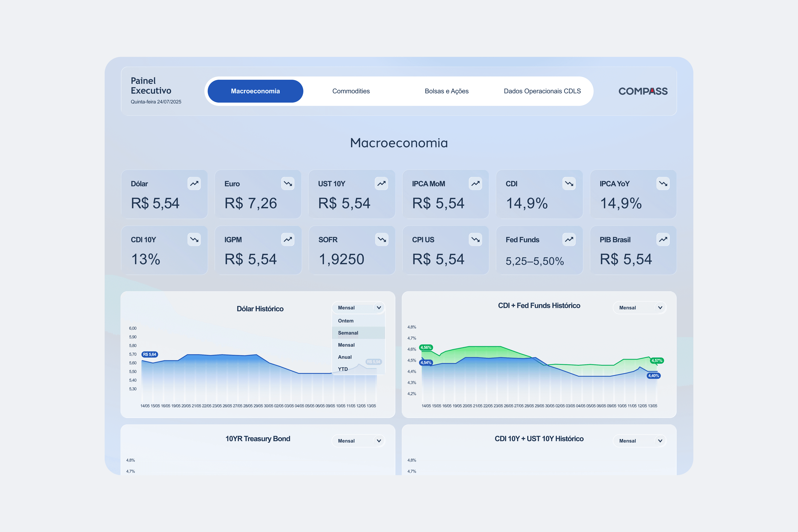798x532 pixels.
Task: Click the upward trend icon on Dólar card
Action: (194, 183)
